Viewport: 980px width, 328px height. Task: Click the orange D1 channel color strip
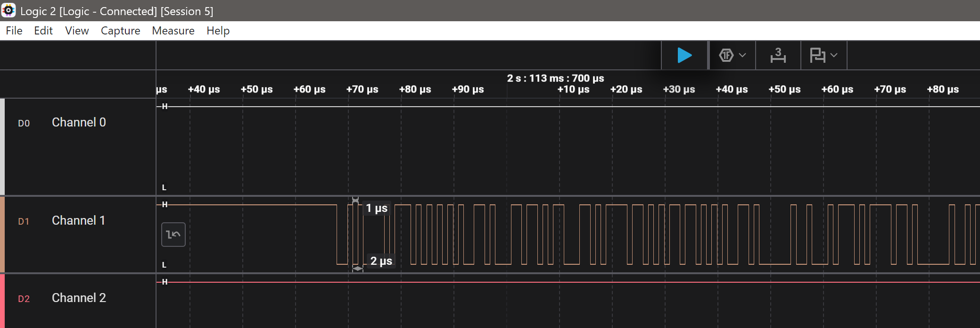click(2, 235)
